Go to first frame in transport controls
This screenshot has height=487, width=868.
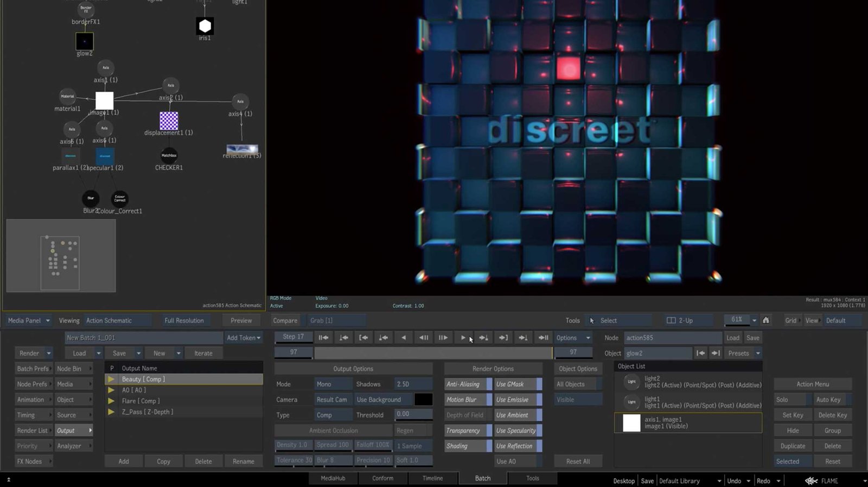[323, 338]
